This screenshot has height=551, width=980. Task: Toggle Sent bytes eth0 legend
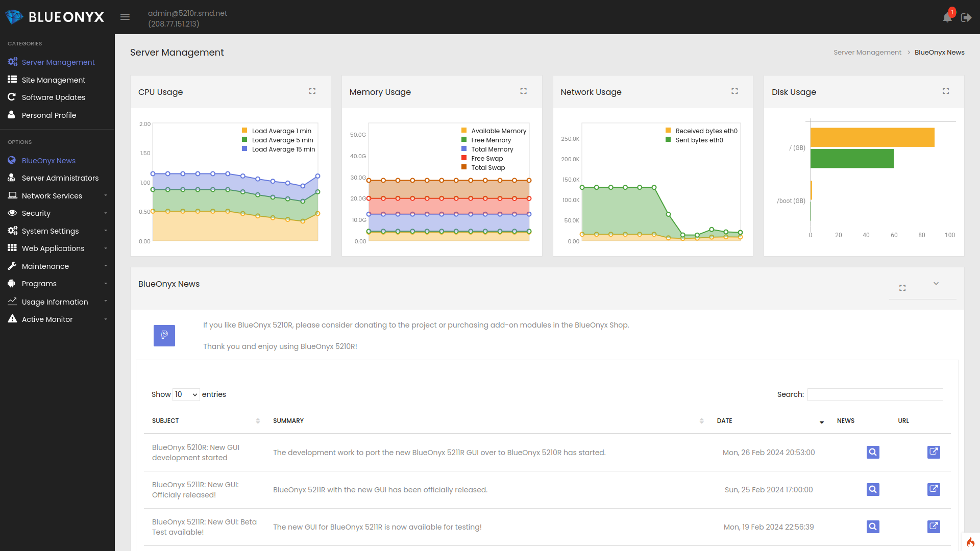(x=694, y=140)
